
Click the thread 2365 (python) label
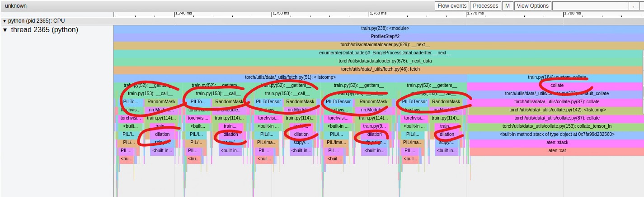tap(45, 30)
